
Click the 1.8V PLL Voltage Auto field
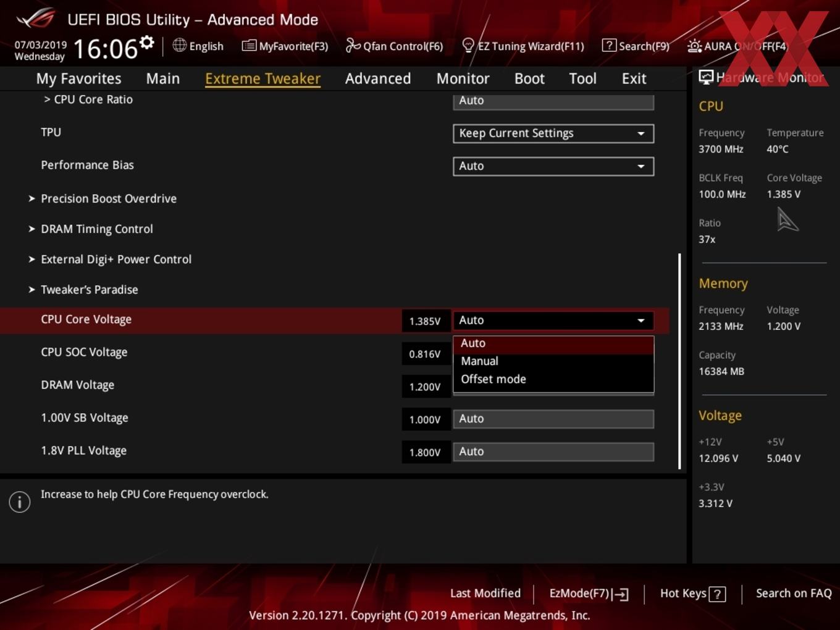(553, 451)
